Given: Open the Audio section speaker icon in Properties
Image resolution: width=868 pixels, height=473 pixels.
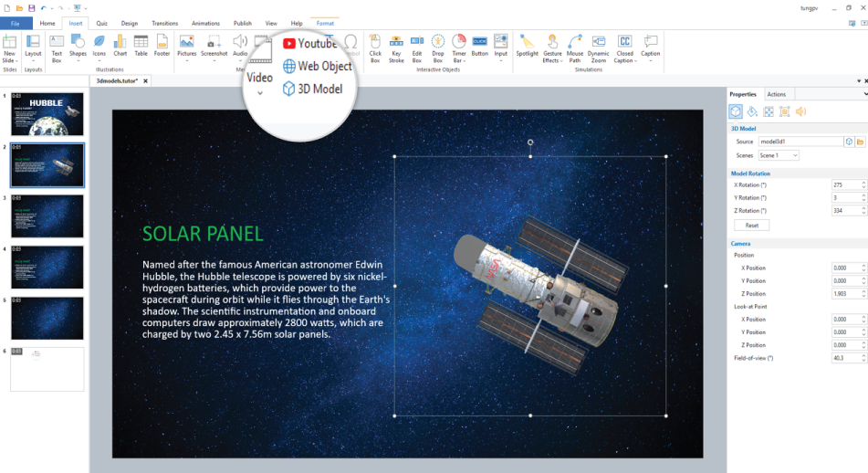Looking at the screenshot, I should pyautogui.click(x=801, y=112).
